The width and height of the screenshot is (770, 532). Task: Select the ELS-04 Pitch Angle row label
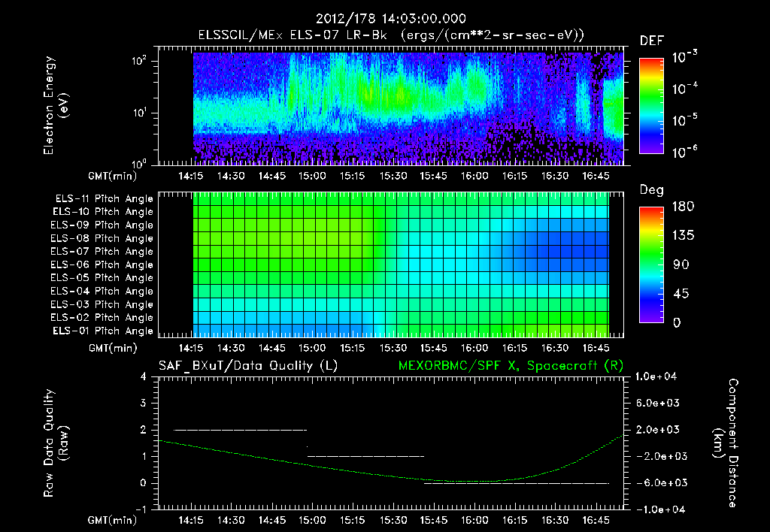102,291
